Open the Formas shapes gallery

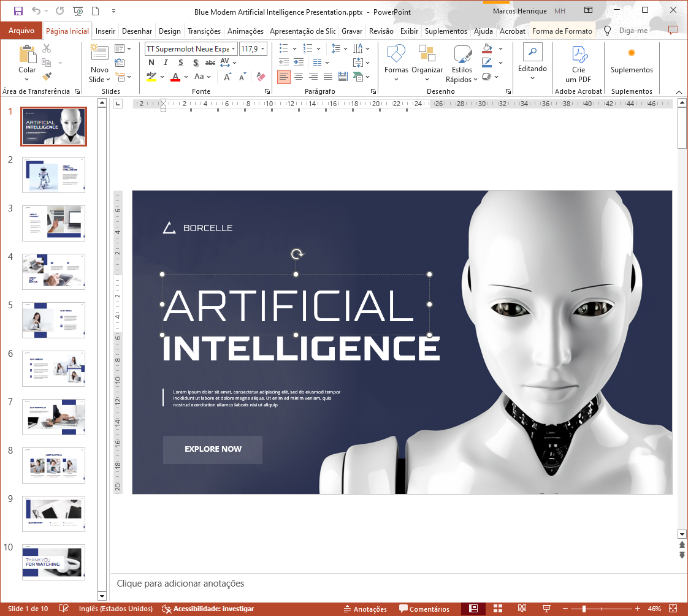(x=396, y=62)
